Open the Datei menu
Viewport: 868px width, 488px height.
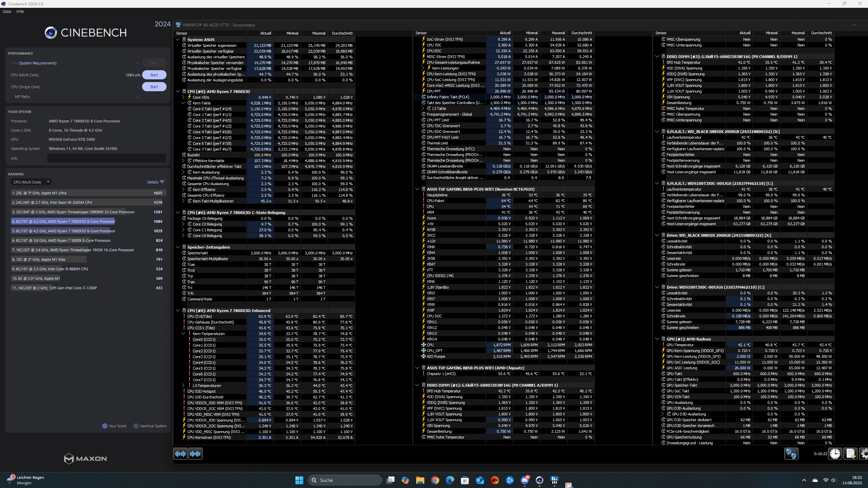[7, 12]
